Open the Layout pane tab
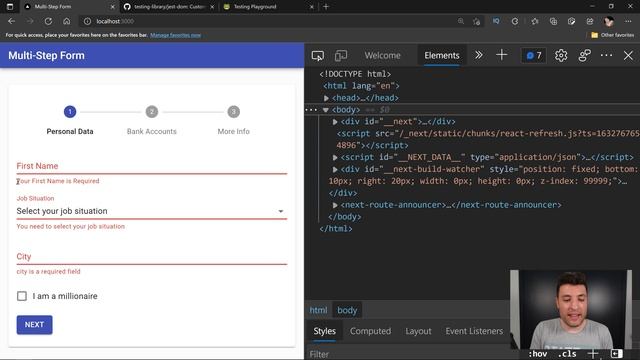Viewport: 640px width, 360px height. [x=418, y=331]
